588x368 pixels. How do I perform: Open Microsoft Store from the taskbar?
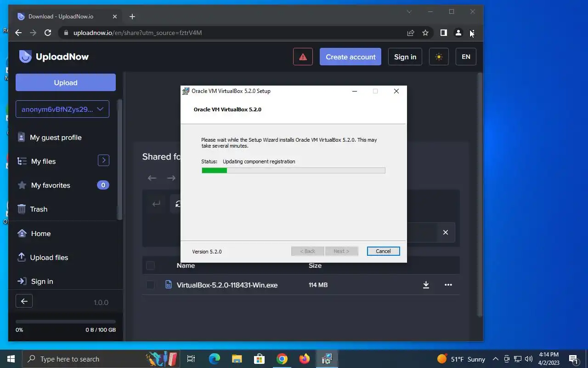tap(259, 359)
